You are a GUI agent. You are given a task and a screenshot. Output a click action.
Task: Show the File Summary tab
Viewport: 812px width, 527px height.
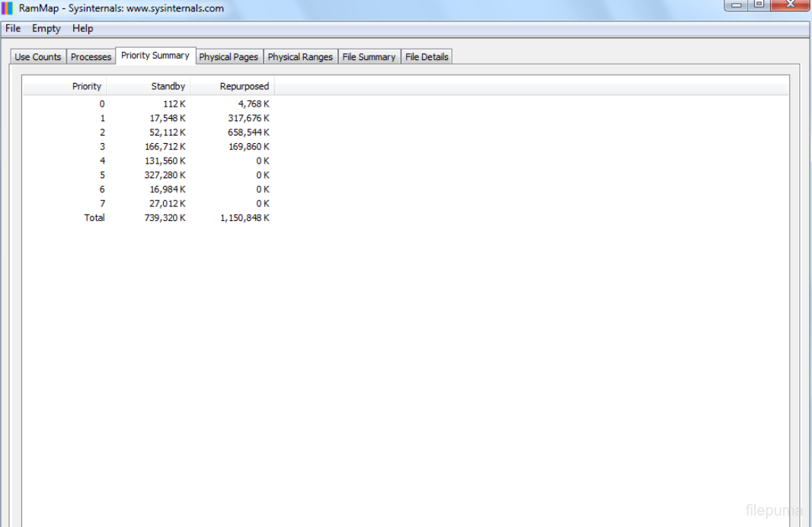click(x=369, y=57)
